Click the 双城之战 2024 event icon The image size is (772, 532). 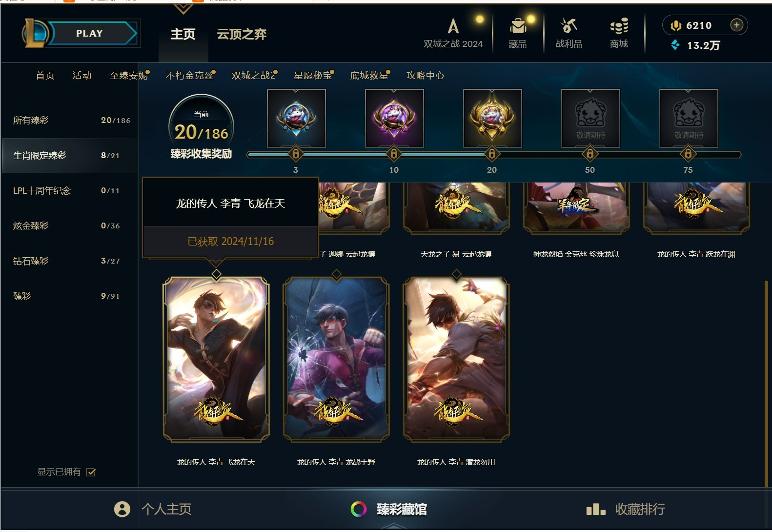point(453,26)
